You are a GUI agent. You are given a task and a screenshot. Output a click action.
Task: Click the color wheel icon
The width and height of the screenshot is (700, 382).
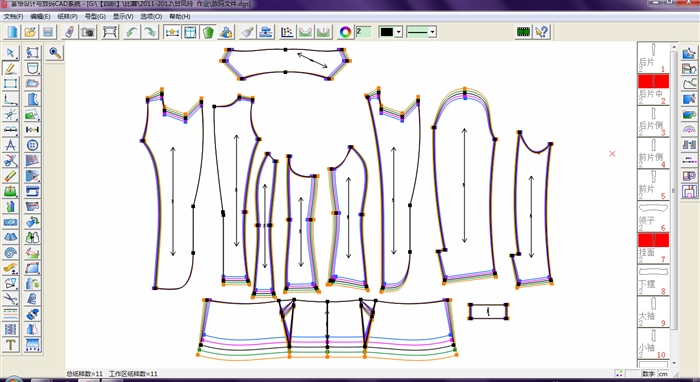click(x=345, y=32)
